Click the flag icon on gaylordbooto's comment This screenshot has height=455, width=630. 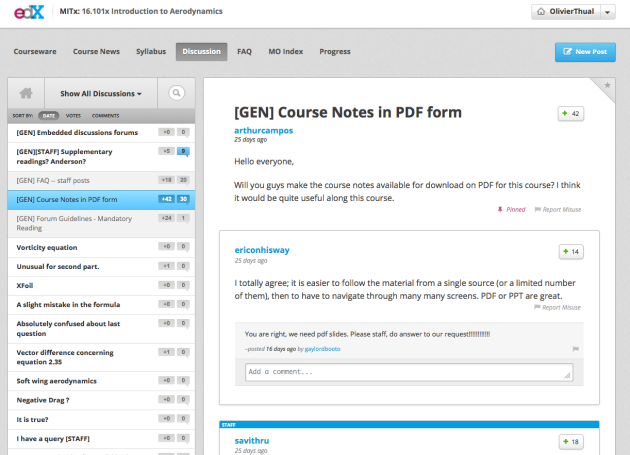point(576,349)
